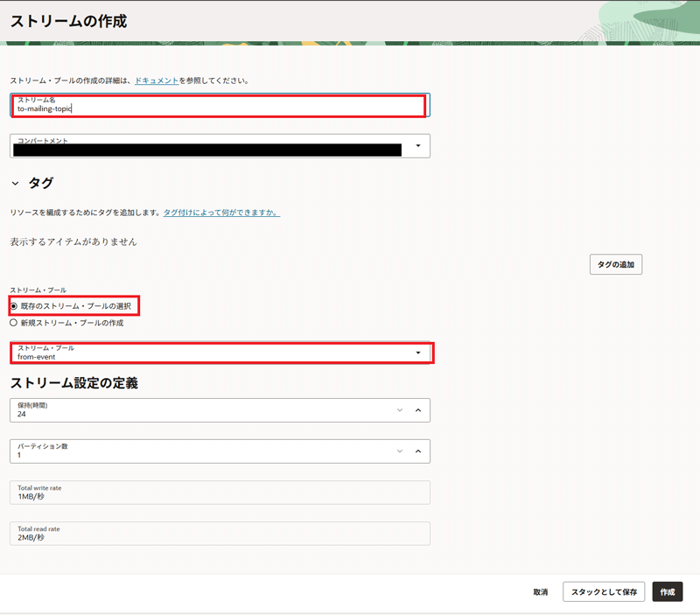The height and width of the screenshot is (615, 700).
Task: Decrease 保持(時間) with the down chevron
Action: [400, 409]
